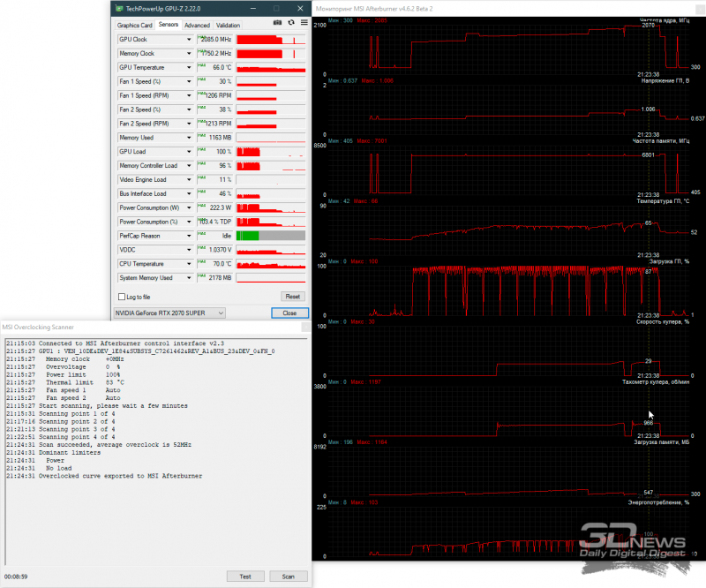Select the Sensors tab
706x588 pixels.
click(169, 25)
